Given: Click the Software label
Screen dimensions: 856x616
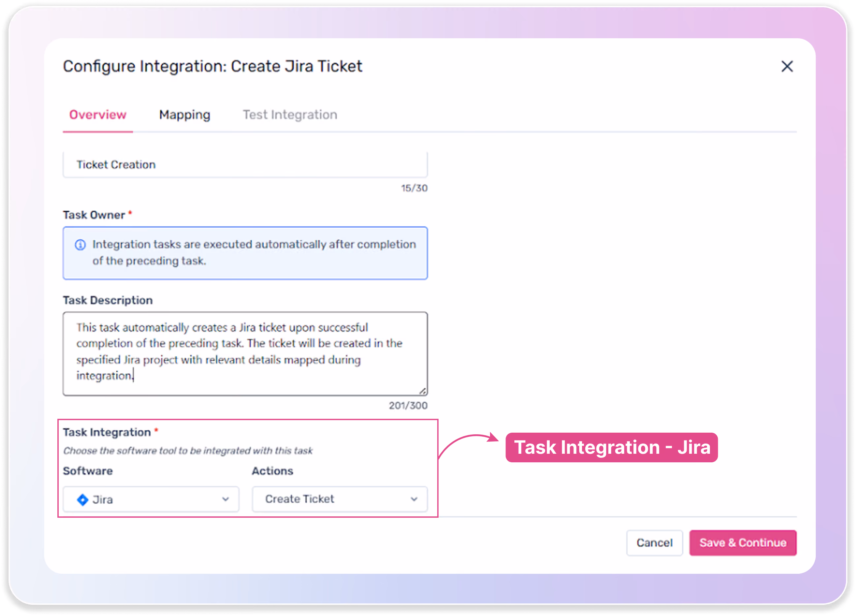Looking at the screenshot, I should (x=88, y=471).
